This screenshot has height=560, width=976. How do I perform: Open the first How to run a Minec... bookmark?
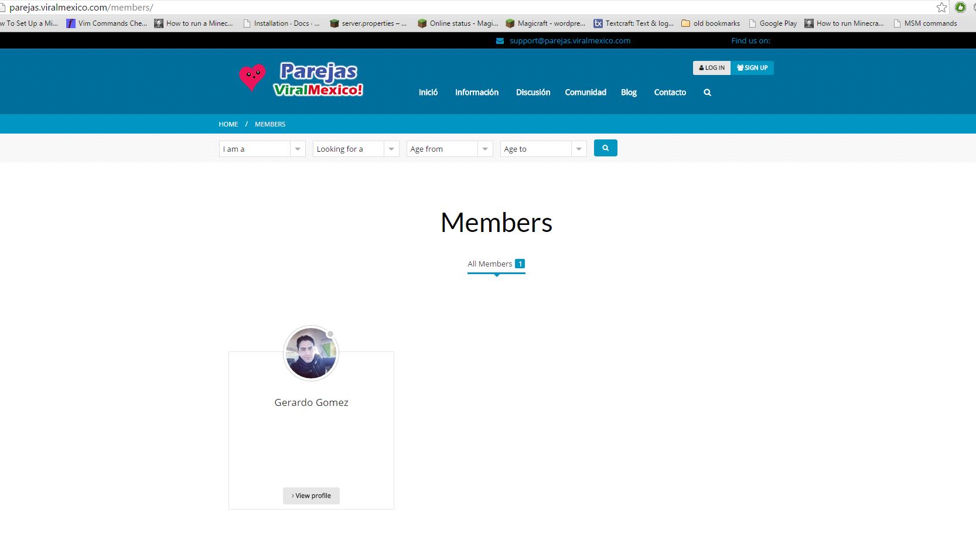point(193,23)
